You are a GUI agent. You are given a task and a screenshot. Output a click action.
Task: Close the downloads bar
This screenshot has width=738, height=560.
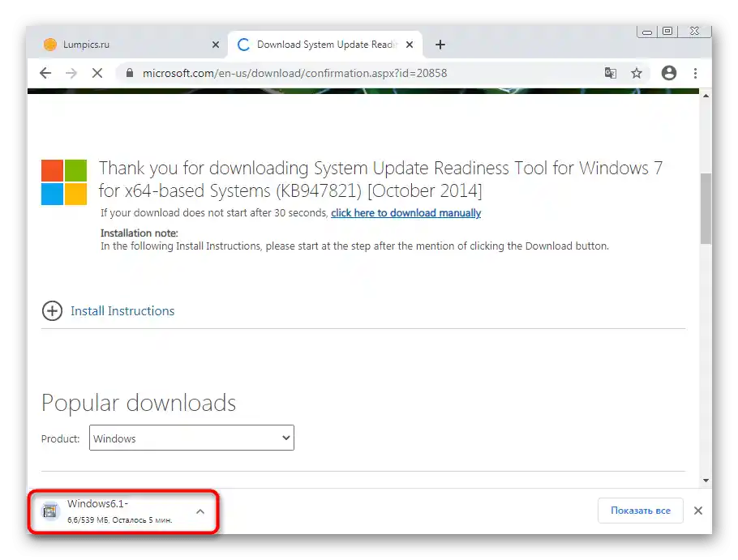pos(698,511)
